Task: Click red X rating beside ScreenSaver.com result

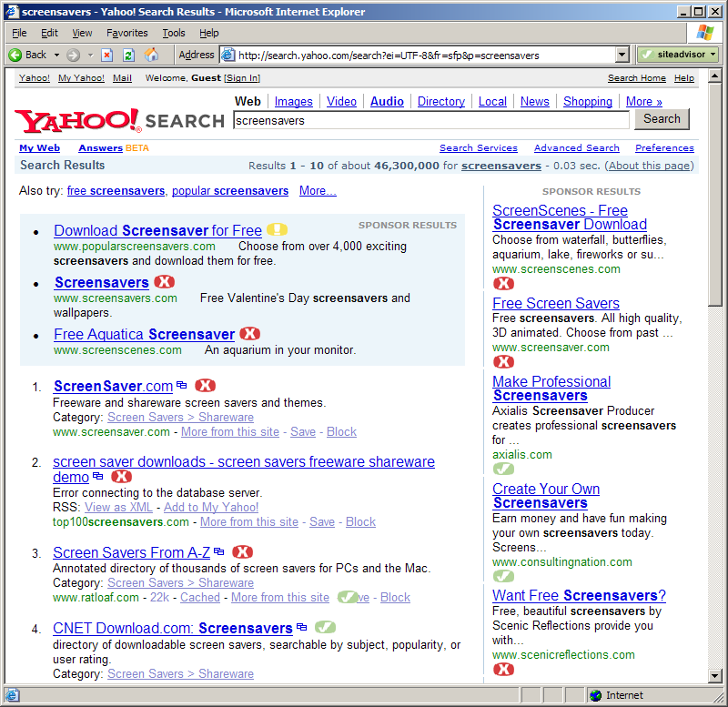Action: 206,385
